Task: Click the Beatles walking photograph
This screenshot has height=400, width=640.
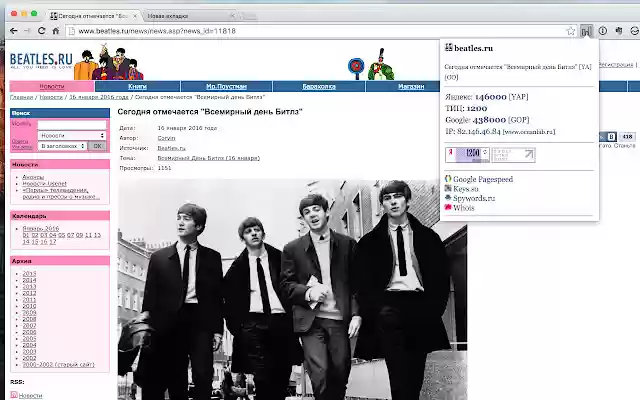Action: 292,289
